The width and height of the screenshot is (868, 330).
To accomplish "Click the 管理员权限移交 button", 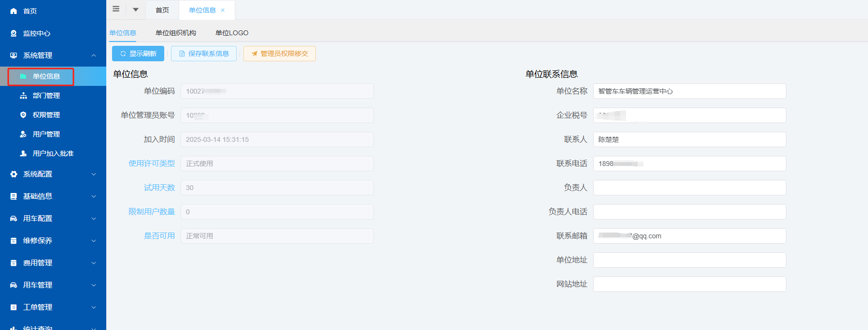I will click(x=279, y=54).
